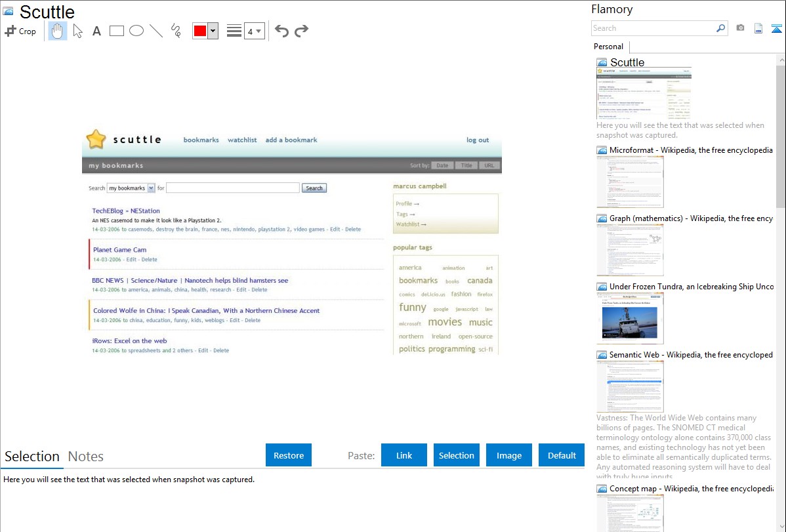Open the Semantic Web thumbnail
The height and width of the screenshot is (532, 786).
(x=630, y=386)
